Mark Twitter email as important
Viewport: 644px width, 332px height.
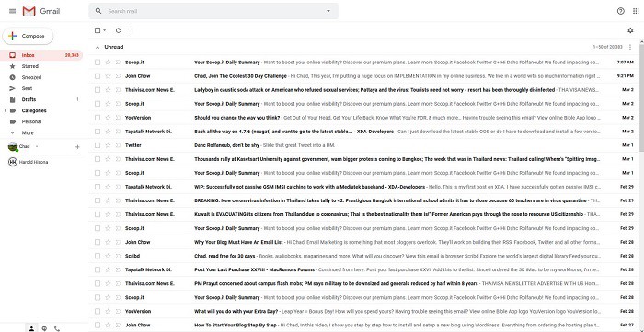pos(118,145)
